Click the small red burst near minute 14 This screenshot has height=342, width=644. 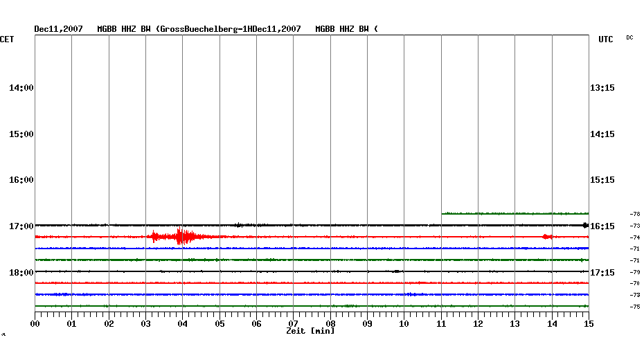tap(546, 237)
